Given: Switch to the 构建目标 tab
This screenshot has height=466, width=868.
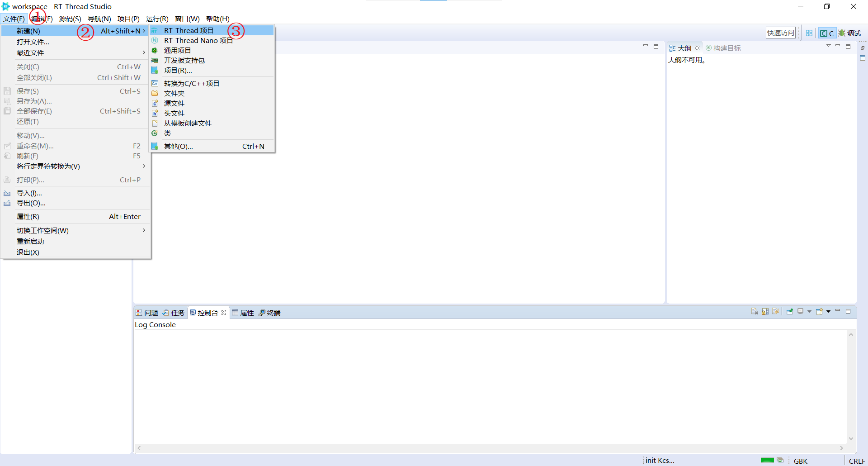Looking at the screenshot, I should [723, 48].
